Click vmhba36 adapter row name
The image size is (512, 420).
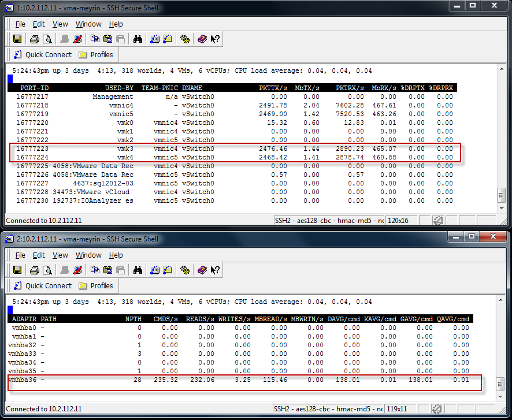tap(22, 380)
